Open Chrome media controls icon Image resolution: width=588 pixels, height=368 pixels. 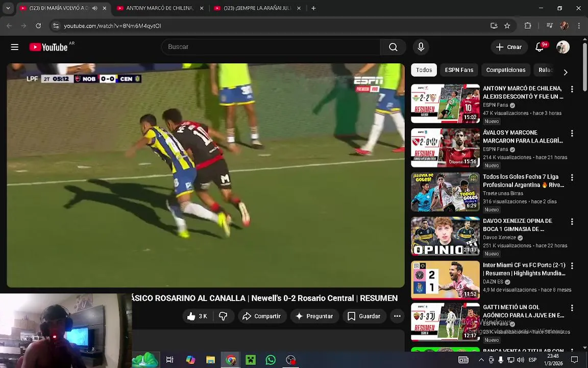click(549, 26)
